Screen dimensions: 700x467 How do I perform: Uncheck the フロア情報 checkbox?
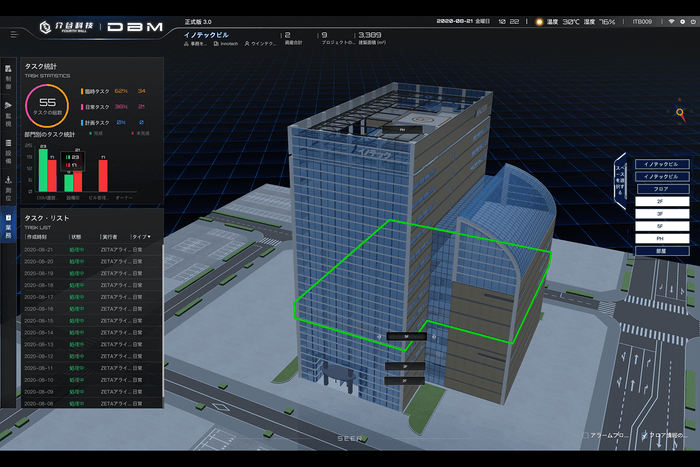645,437
